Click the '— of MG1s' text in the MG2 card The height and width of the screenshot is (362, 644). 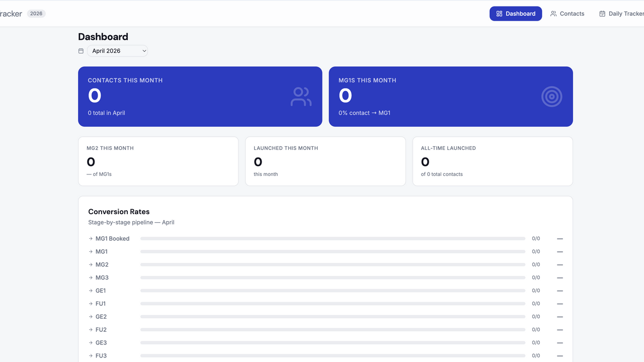(x=99, y=174)
